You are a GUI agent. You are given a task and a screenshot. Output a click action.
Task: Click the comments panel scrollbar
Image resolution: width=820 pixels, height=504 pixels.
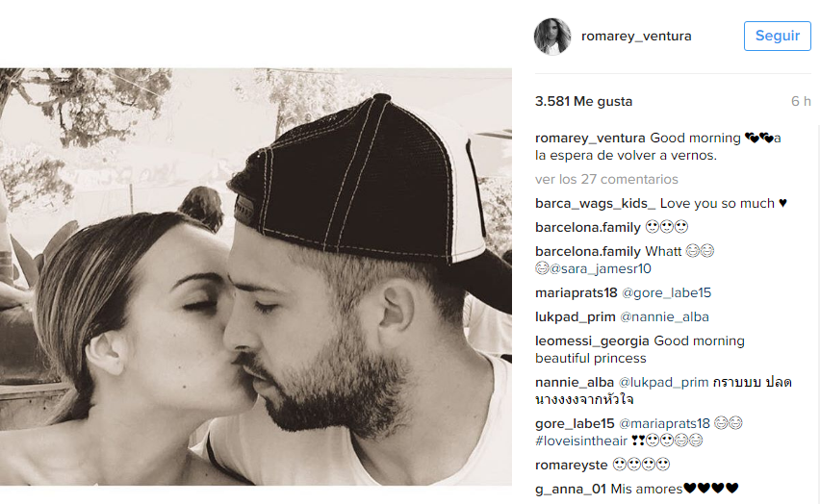click(x=817, y=314)
